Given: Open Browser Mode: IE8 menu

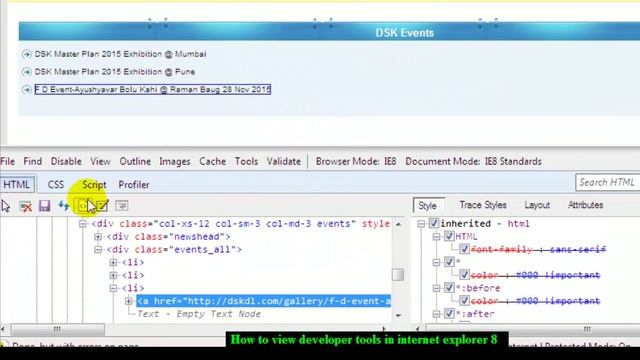Looking at the screenshot, I should point(356,161).
